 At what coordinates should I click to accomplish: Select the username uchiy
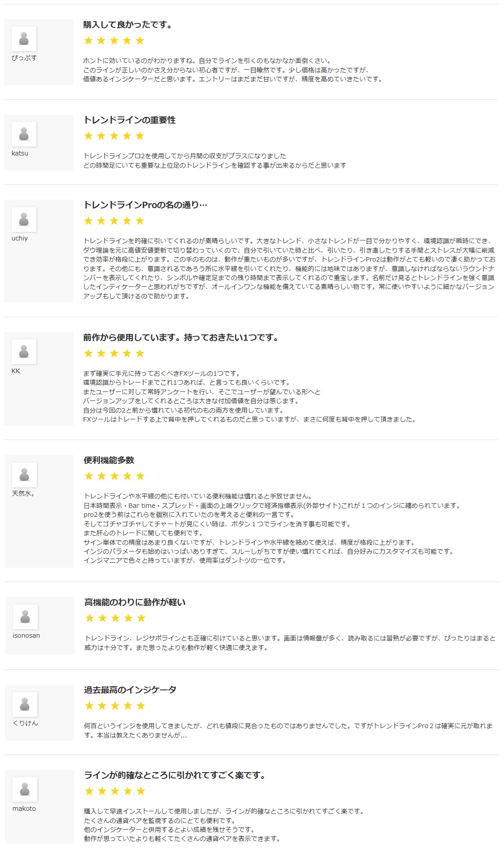coord(20,238)
